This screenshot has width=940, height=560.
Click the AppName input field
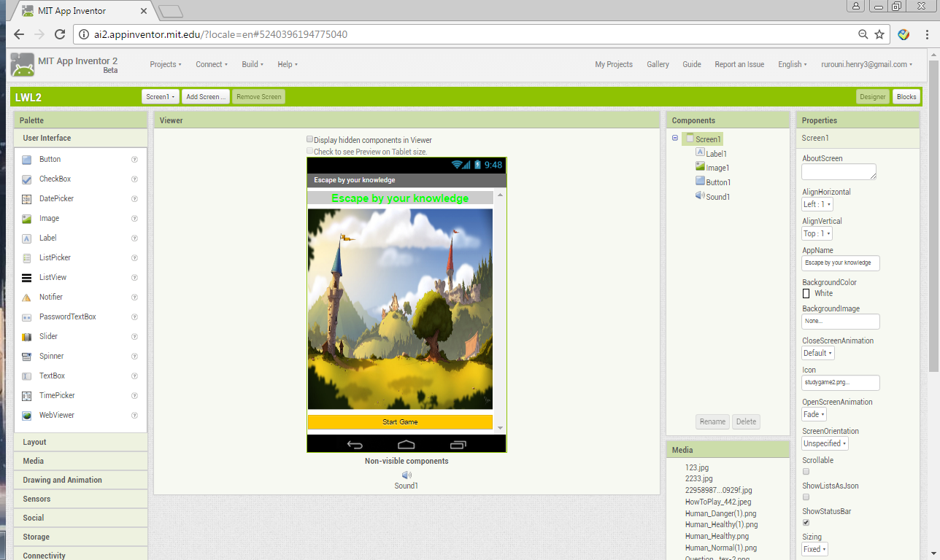click(x=841, y=262)
